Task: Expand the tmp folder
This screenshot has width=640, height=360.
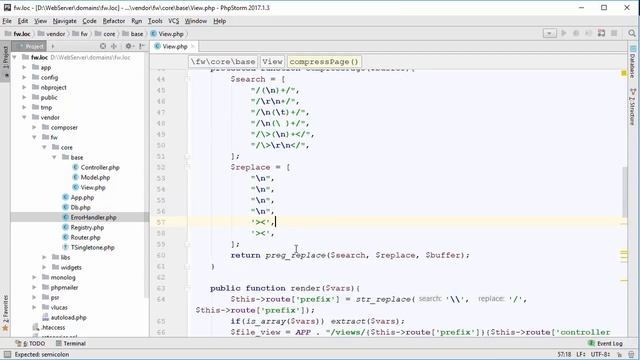Action: [24, 107]
